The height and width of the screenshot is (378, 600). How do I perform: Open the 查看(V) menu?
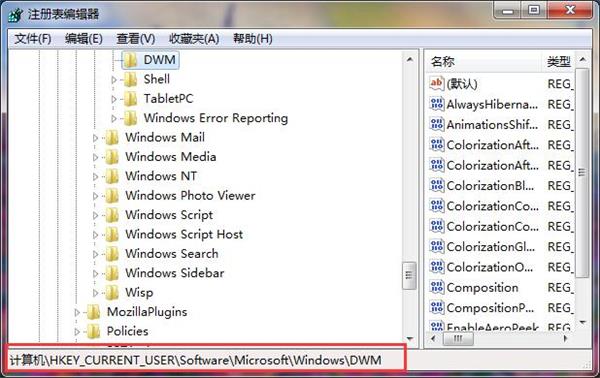click(135, 39)
